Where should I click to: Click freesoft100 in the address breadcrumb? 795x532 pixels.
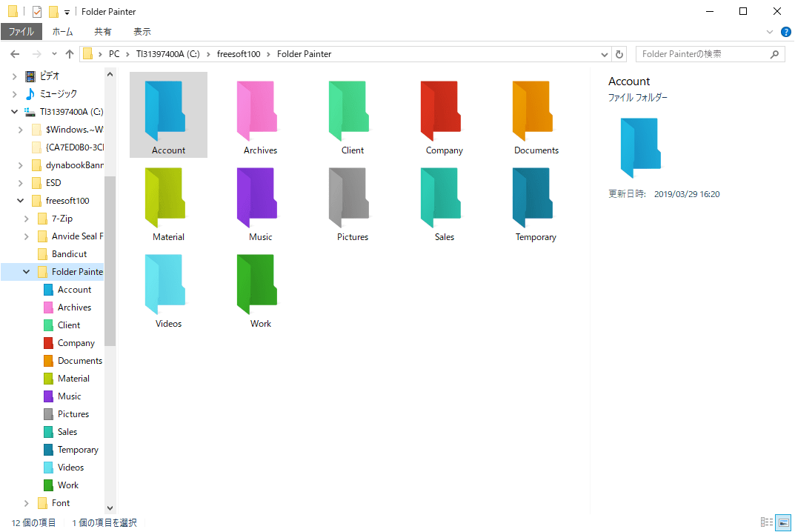(x=238, y=54)
